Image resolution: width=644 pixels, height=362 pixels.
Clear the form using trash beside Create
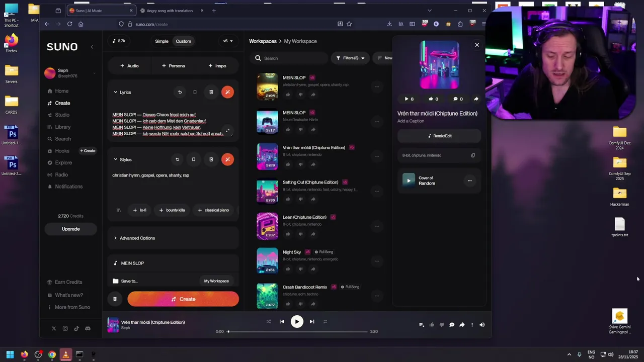tap(115, 299)
